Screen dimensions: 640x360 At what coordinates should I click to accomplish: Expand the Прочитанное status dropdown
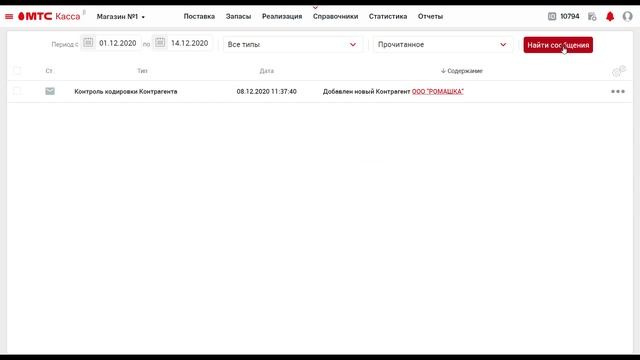click(442, 44)
